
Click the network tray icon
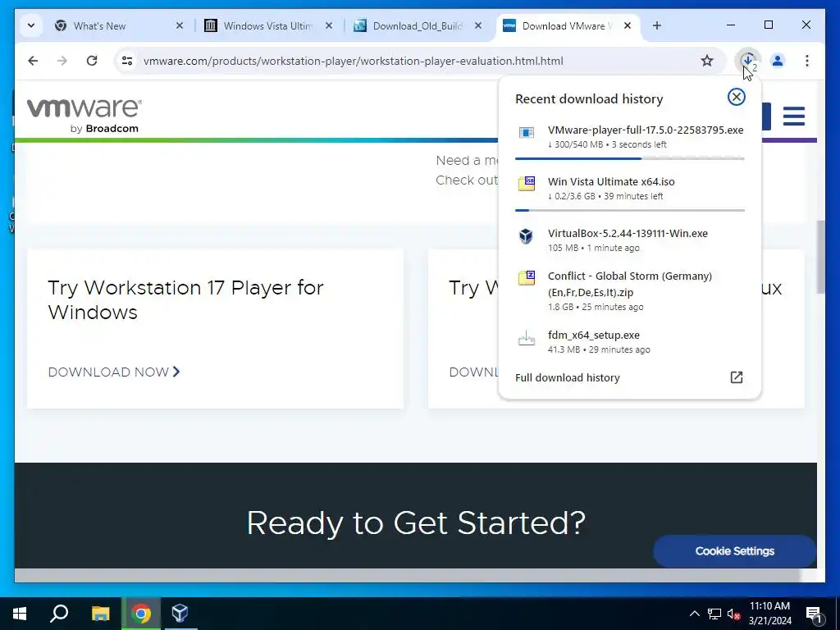(x=714, y=614)
